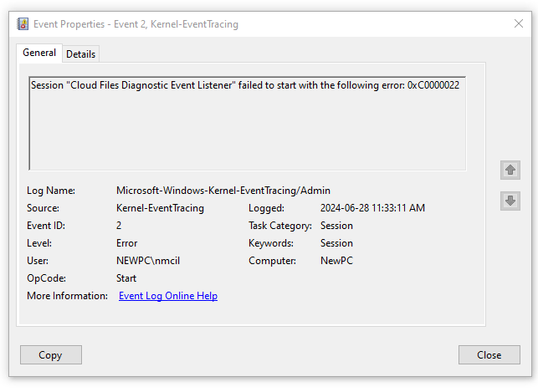Show the previous event with the up arrow
The height and width of the screenshot is (392, 538).
click(510, 170)
